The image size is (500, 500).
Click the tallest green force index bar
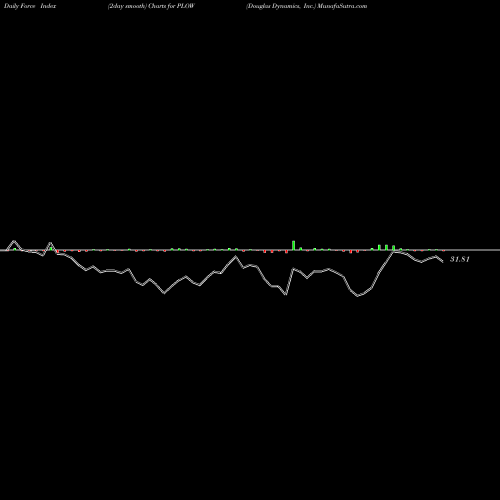[x=294, y=245]
